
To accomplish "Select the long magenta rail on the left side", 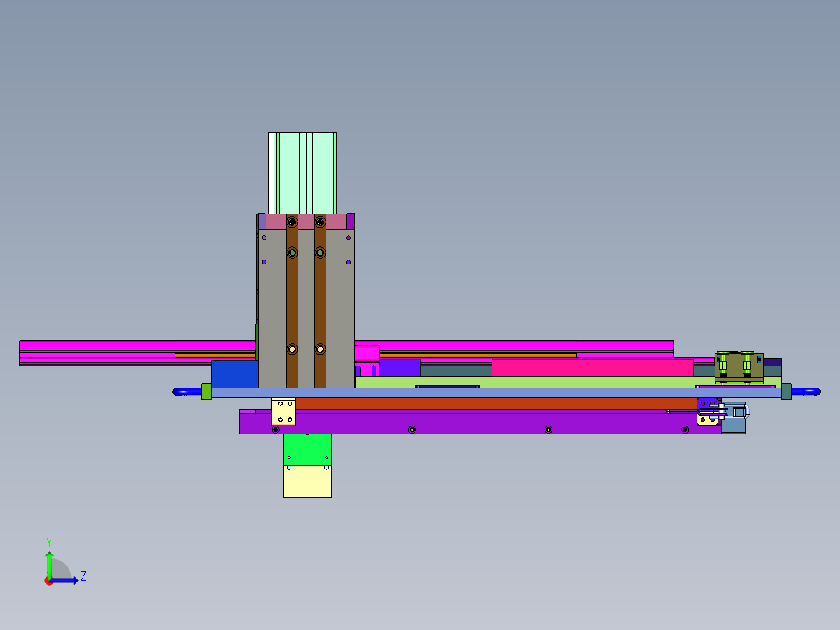I will [137, 352].
